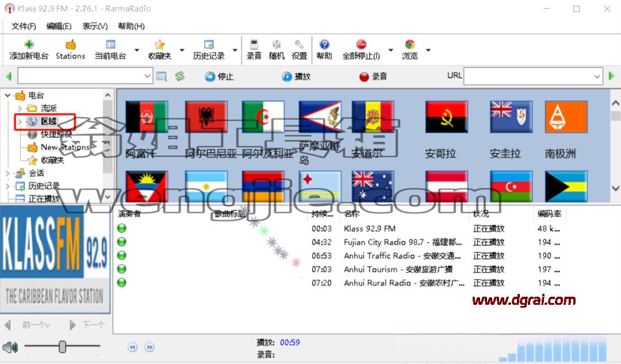The height and width of the screenshot is (364, 621).
Task: Toggle playback with the 播放 button
Action: [x=296, y=76]
